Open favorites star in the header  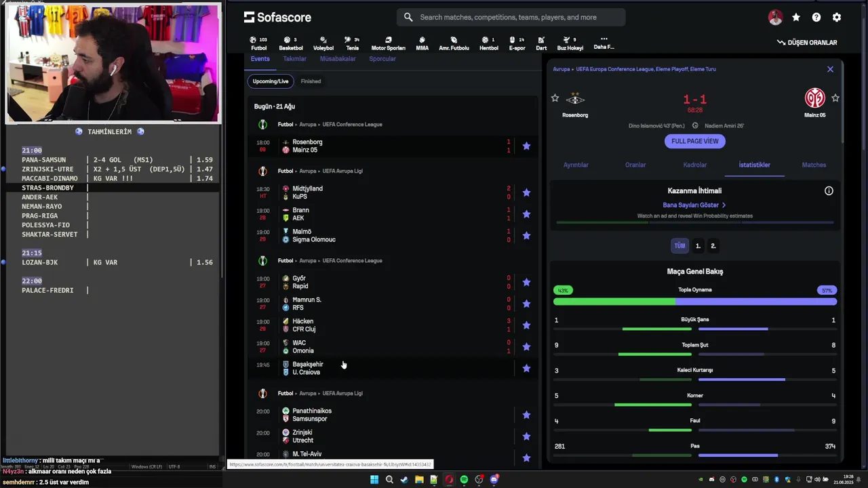coord(796,18)
